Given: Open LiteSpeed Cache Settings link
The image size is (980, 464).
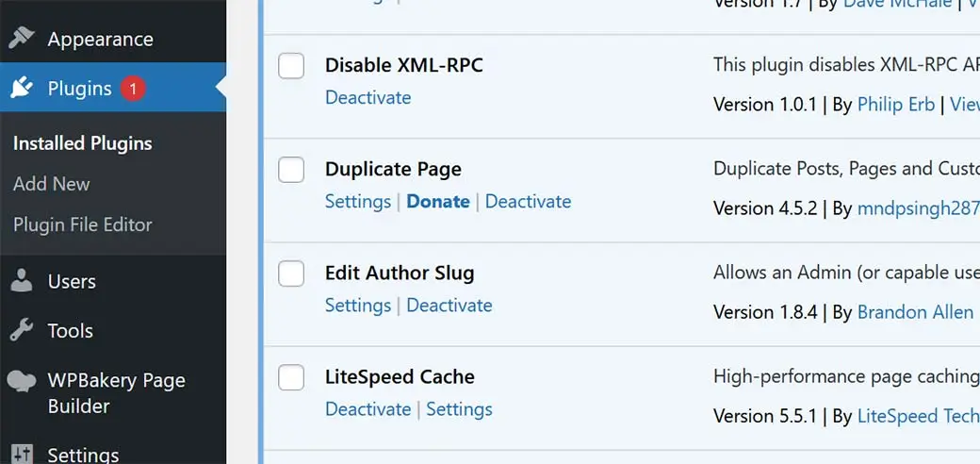Looking at the screenshot, I should (460, 409).
